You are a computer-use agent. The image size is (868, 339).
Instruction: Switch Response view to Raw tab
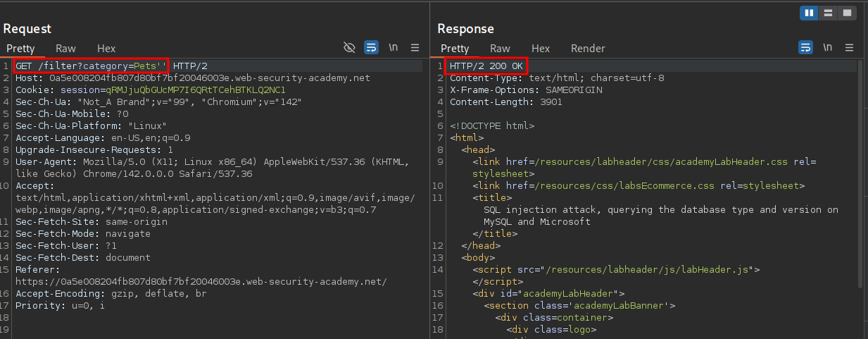coord(500,49)
